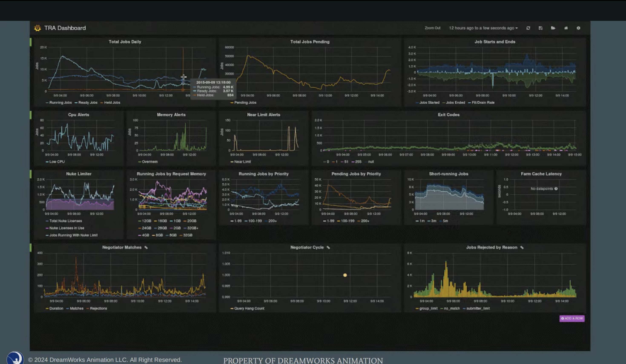Open the Near Limit Alerts panel menu
This screenshot has height=364, width=626.
click(x=264, y=115)
